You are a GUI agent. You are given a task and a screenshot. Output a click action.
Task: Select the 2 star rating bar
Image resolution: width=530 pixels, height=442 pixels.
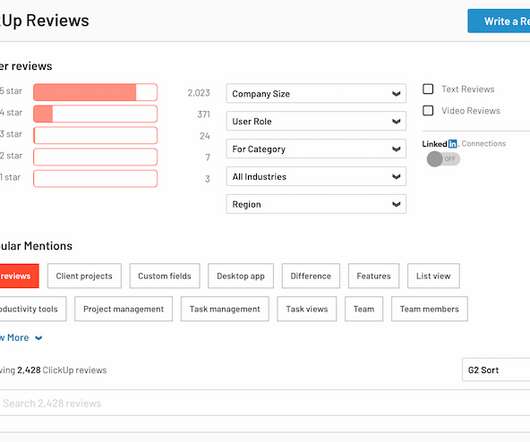[95, 157]
